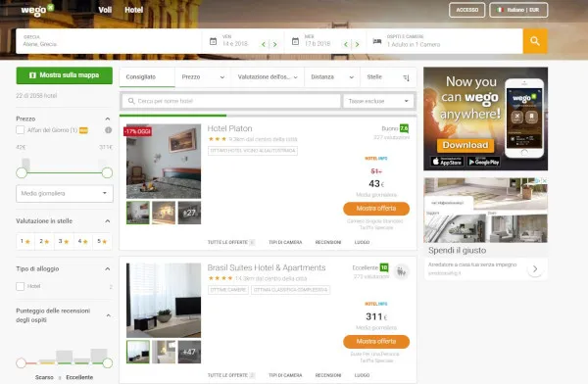
Task: Click the Mostra sulla mappa button
Action: [x=64, y=75]
